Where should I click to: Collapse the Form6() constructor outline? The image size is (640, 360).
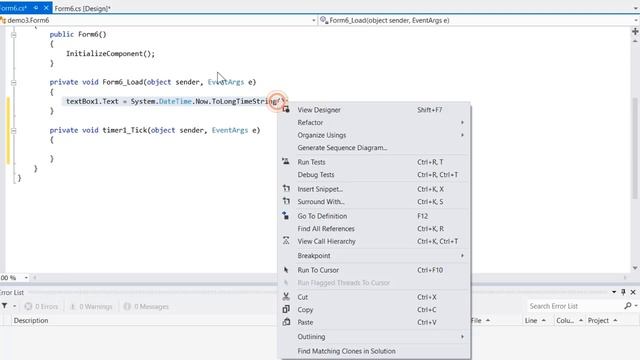(13, 35)
